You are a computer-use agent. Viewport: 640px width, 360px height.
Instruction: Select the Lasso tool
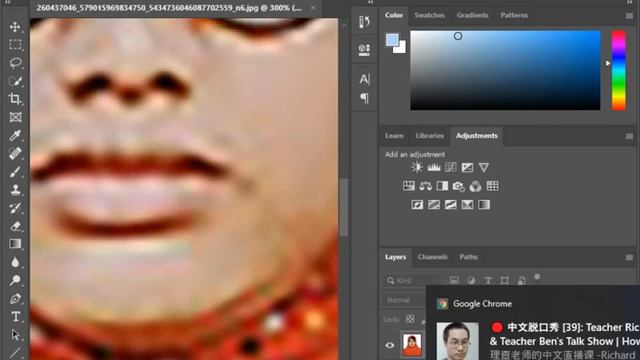click(15, 63)
